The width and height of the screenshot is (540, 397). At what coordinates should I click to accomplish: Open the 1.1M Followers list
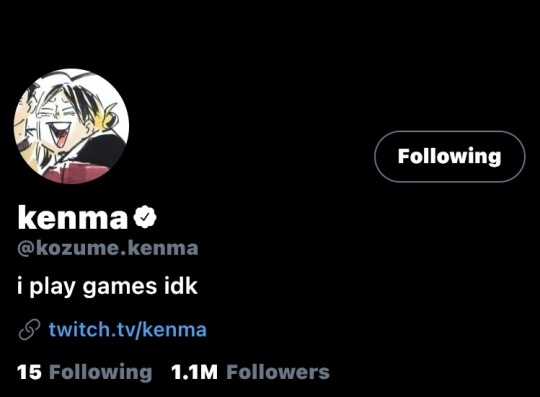[x=250, y=372]
